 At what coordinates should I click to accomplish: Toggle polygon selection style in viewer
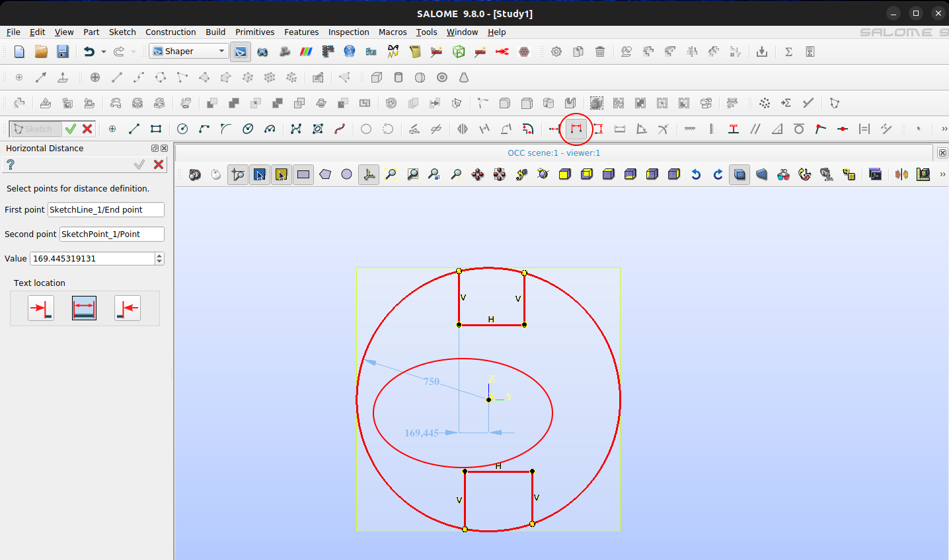coord(325,174)
